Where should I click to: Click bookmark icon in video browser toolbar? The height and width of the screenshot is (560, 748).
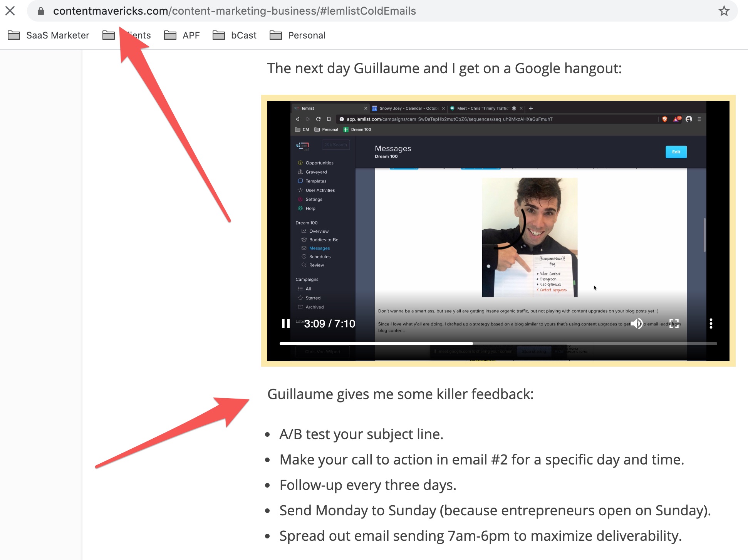coord(329,119)
